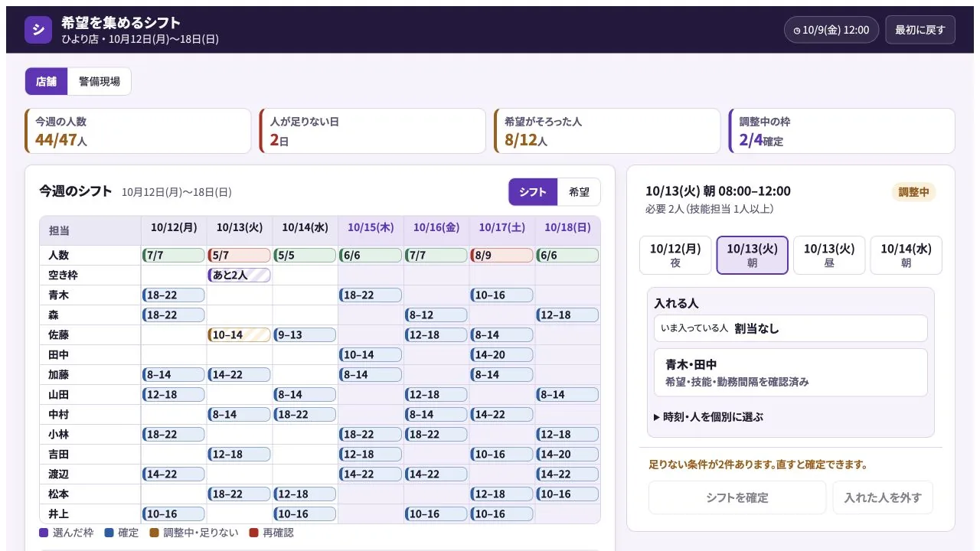Select the シフト view toggle
This screenshot has height=551, width=980.
click(533, 192)
